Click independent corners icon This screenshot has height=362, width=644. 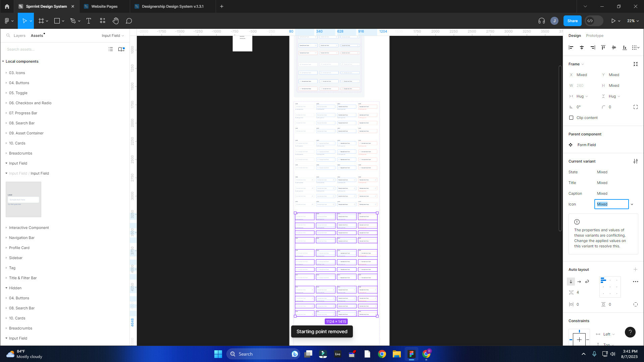[x=635, y=107]
